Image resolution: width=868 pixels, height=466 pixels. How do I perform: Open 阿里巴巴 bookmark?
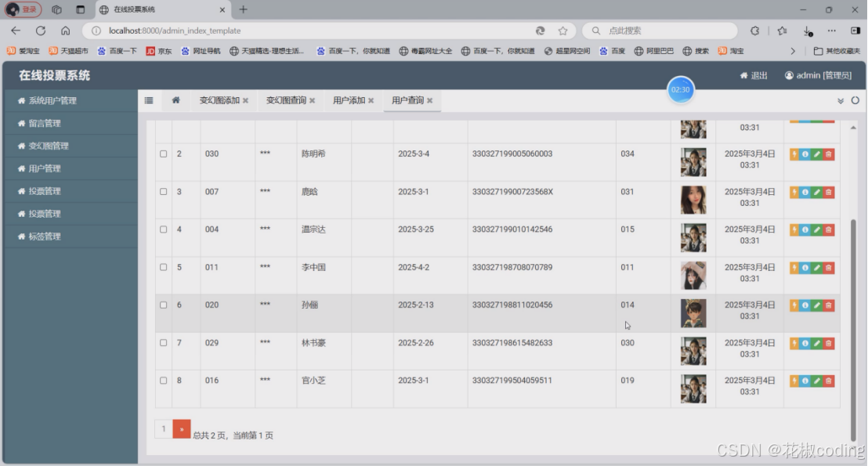tap(654, 51)
